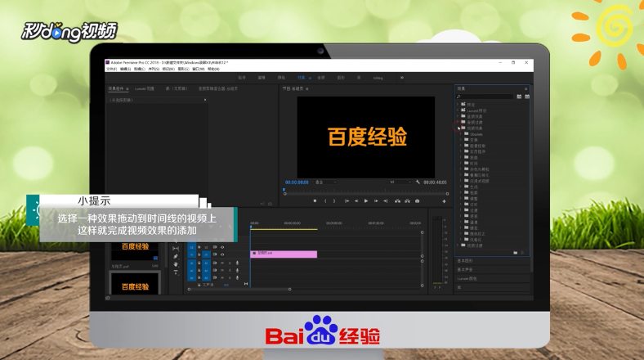Select the Hand tool in the tools panel
The image size is (644, 360).
176,263
